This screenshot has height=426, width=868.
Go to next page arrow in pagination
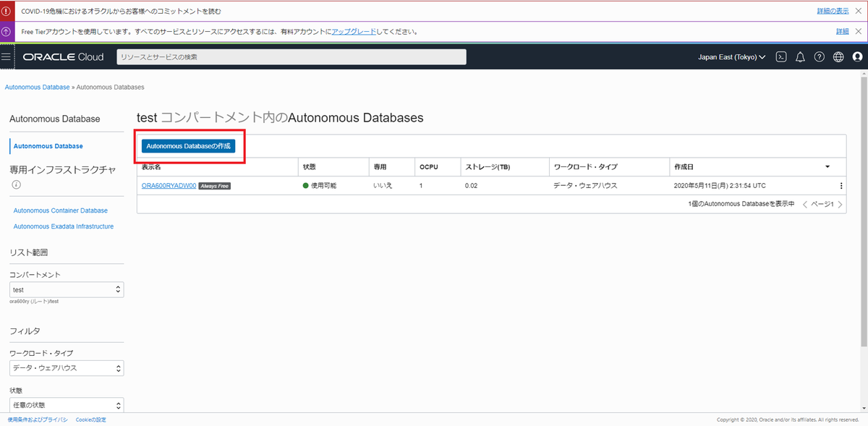coord(839,205)
